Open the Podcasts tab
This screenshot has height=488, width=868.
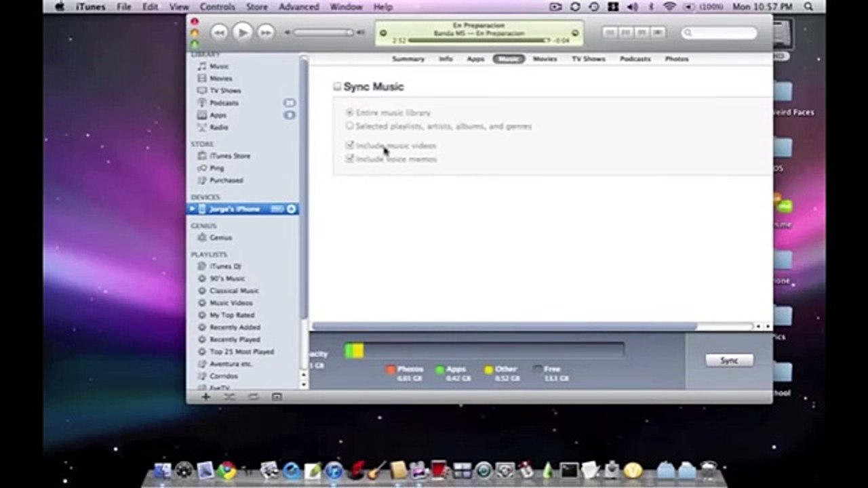(x=635, y=59)
